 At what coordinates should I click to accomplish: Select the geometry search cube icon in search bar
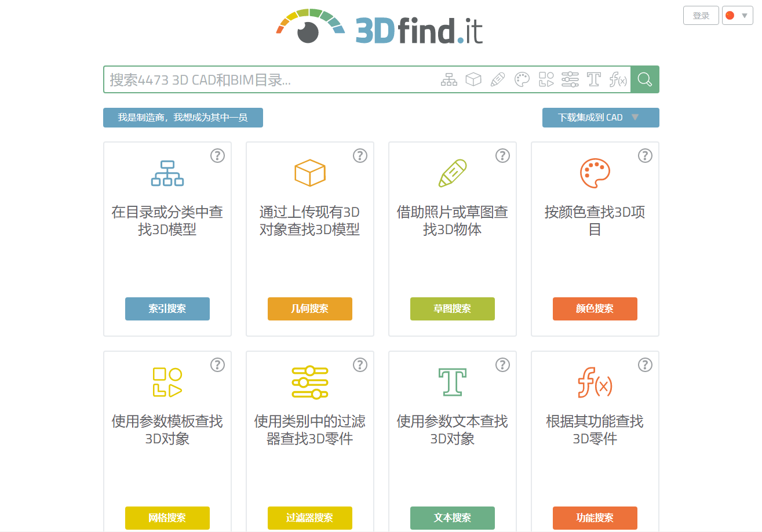[x=473, y=79]
